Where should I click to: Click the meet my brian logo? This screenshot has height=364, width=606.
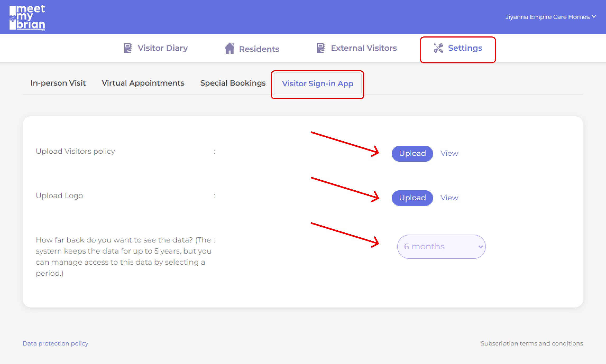pos(27,17)
